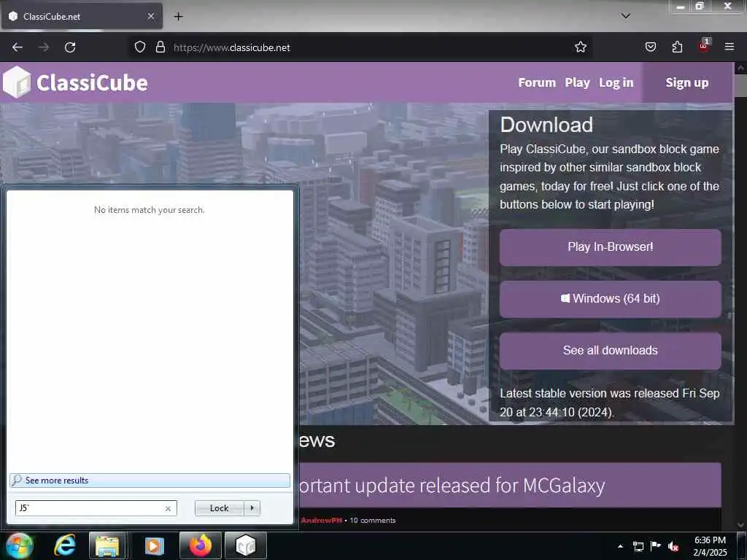The image size is (747, 560).
Task: Clear the Start menu search text
Action: click(x=168, y=508)
